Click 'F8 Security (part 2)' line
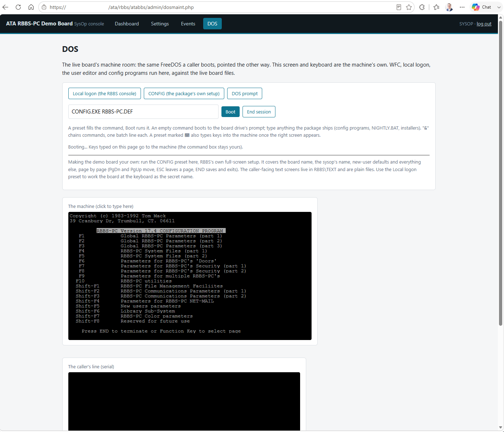 [x=162, y=271]
